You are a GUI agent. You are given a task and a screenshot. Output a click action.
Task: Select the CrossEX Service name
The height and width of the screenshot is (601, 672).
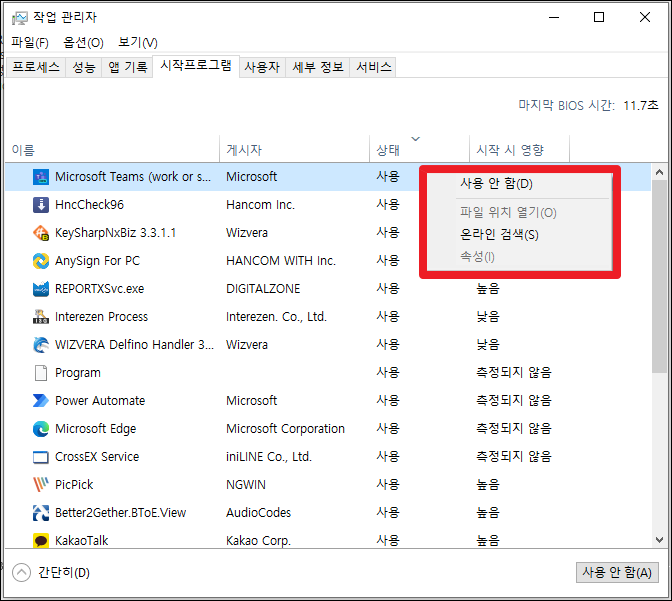[x=97, y=457]
